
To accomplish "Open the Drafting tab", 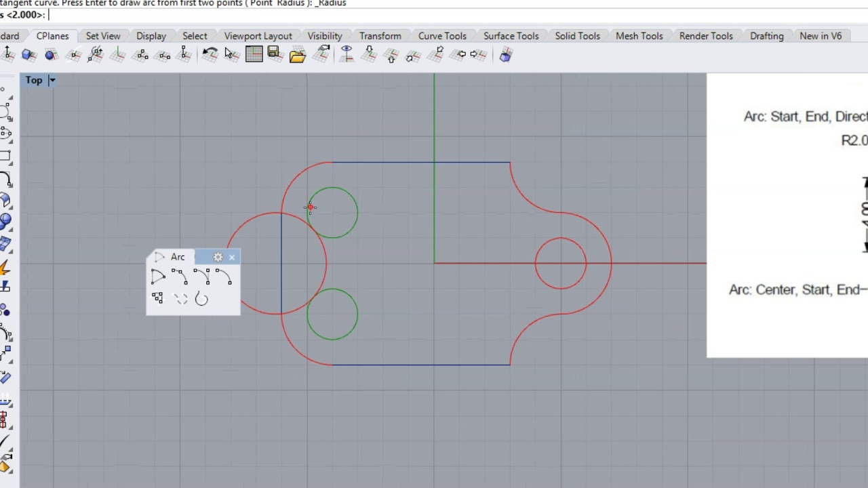I will click(x=767, y=36).
